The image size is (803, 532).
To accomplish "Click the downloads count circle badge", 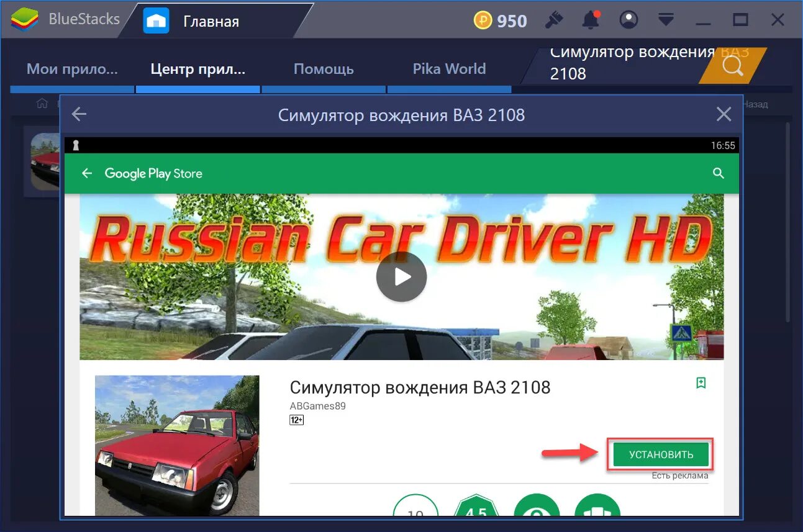I will (x=416, y=505).
